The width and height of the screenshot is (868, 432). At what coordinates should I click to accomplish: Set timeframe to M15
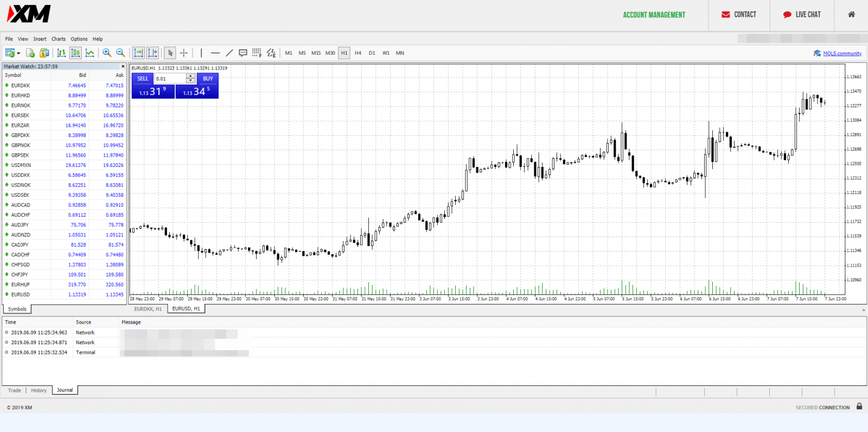316,53
